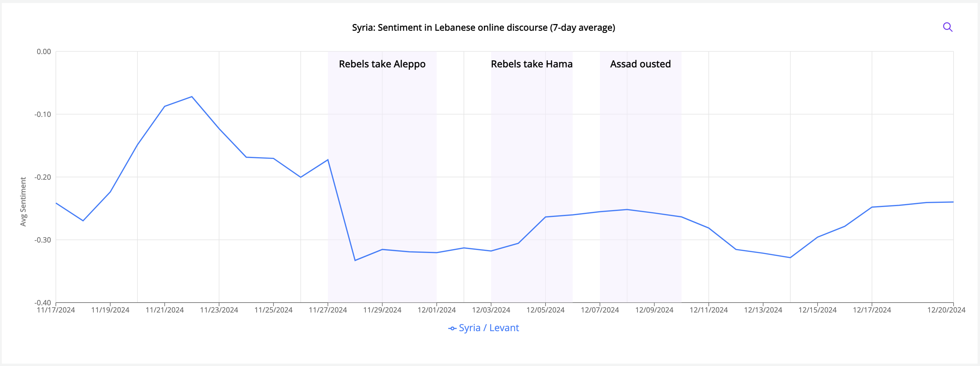Click the -0.10 y-axis label
980x366 pixels.
[x=43, y=114]
